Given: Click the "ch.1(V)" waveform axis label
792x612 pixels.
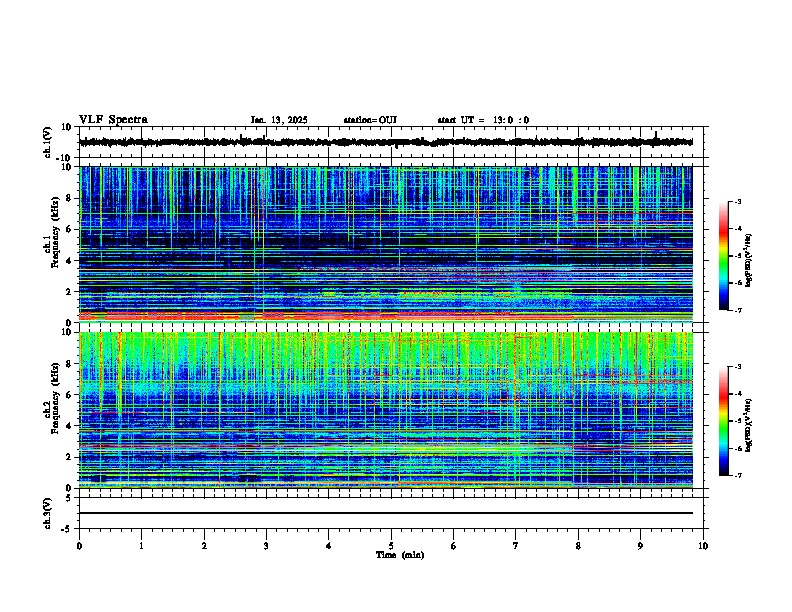Looking at the screenshot, I should (x=47, y=142).
